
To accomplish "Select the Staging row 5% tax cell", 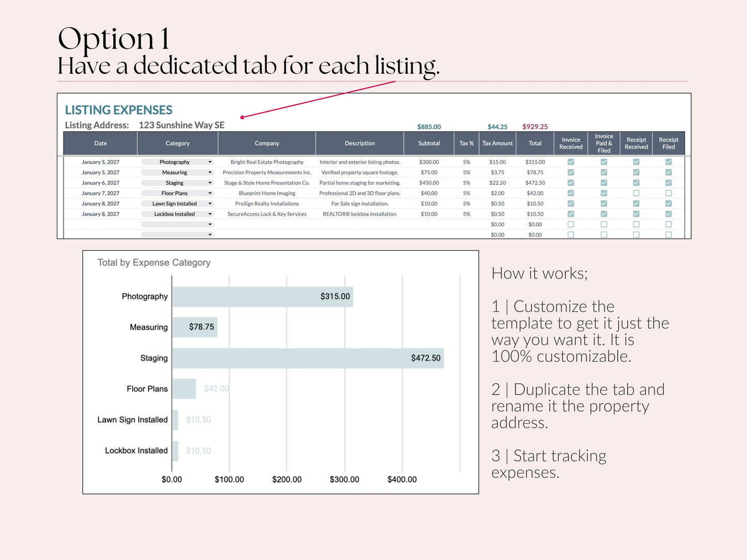I will [x=467, y=183].
